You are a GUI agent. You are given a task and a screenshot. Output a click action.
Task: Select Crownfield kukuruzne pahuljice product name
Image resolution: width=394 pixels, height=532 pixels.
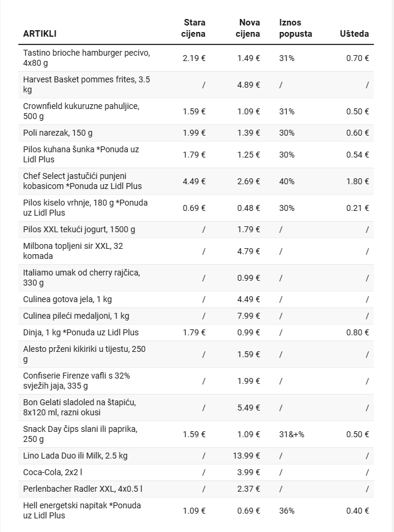click(81, 111)
